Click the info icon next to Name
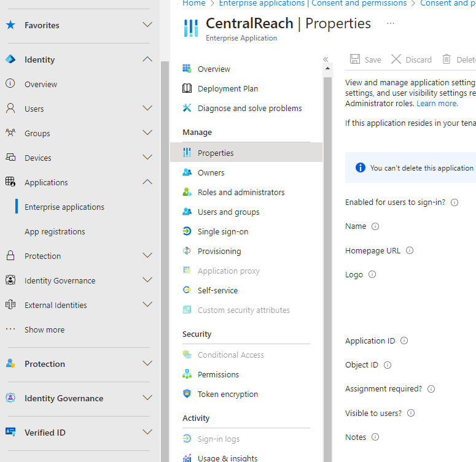 coord(375,226)
